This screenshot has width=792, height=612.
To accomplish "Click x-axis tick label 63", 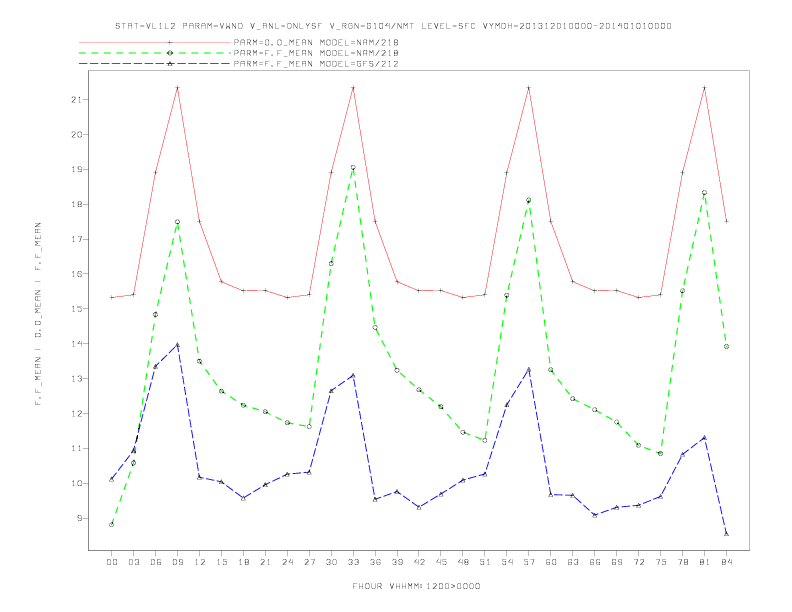I will (573, 562).
